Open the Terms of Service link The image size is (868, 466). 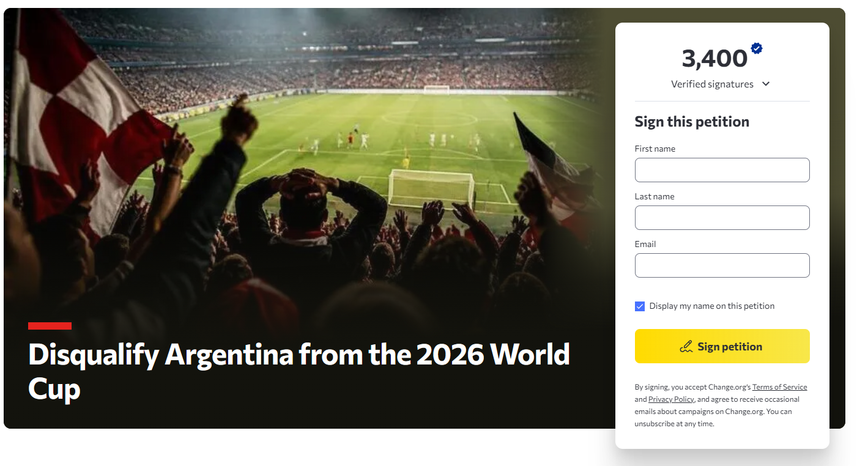[x=779, y=387]
